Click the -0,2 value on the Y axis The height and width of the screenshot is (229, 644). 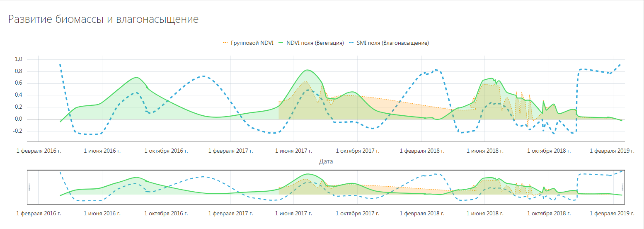click(x=17, y=131)
